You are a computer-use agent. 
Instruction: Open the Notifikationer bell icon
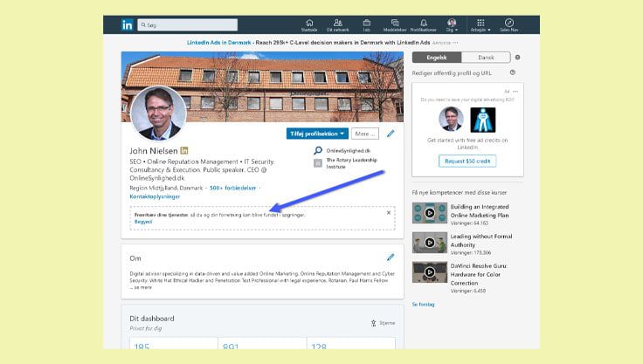pyautogui.click(x=424, y=25)
